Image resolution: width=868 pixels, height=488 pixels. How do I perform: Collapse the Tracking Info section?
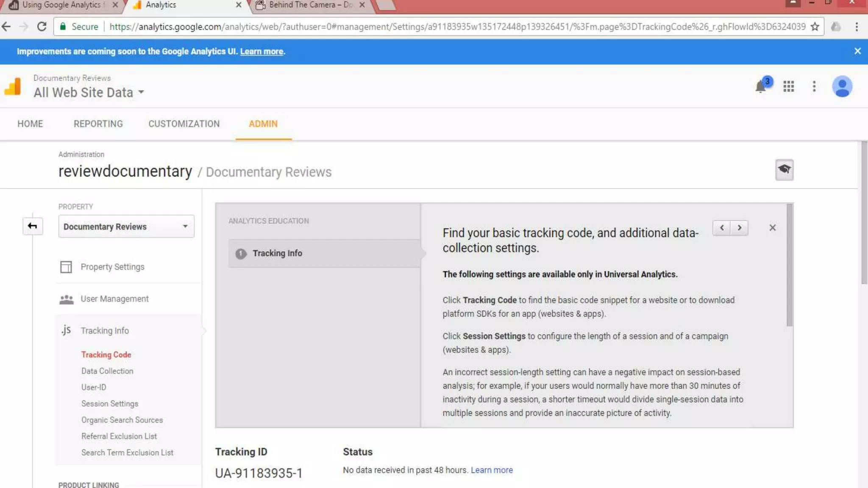104,330
